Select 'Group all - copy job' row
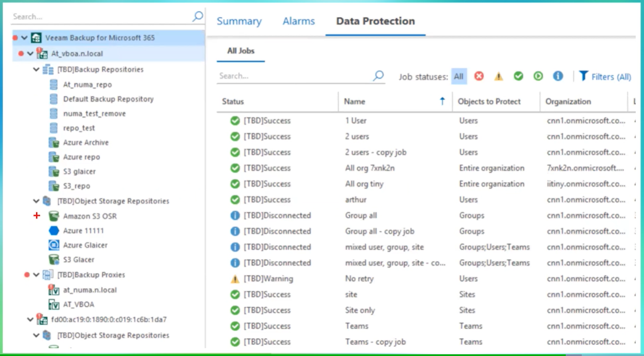Screen dimensions: 644x356 click(x=426, y=231)
